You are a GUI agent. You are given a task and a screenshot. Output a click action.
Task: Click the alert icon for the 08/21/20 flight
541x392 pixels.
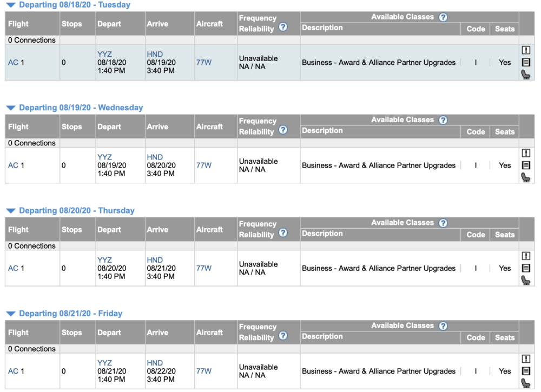526,359
